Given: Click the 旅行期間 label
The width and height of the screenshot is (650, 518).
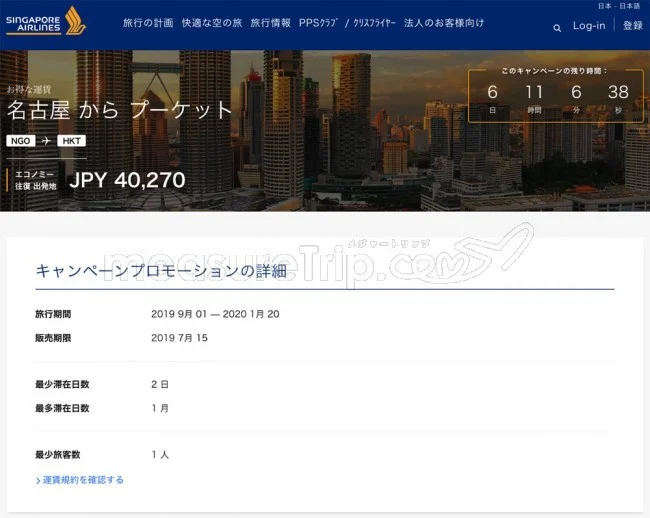Looking at the screenshot, I should pyautogui.click(x=53, y=314).
